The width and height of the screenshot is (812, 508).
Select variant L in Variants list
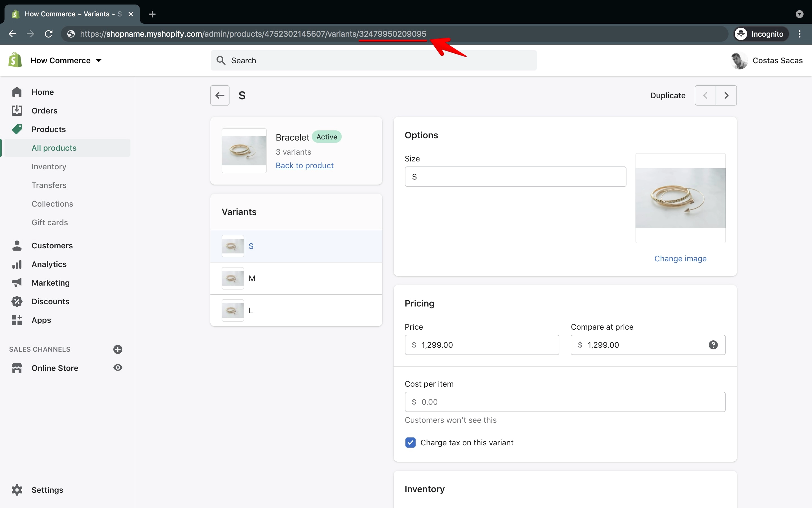(x=296, y=310)
